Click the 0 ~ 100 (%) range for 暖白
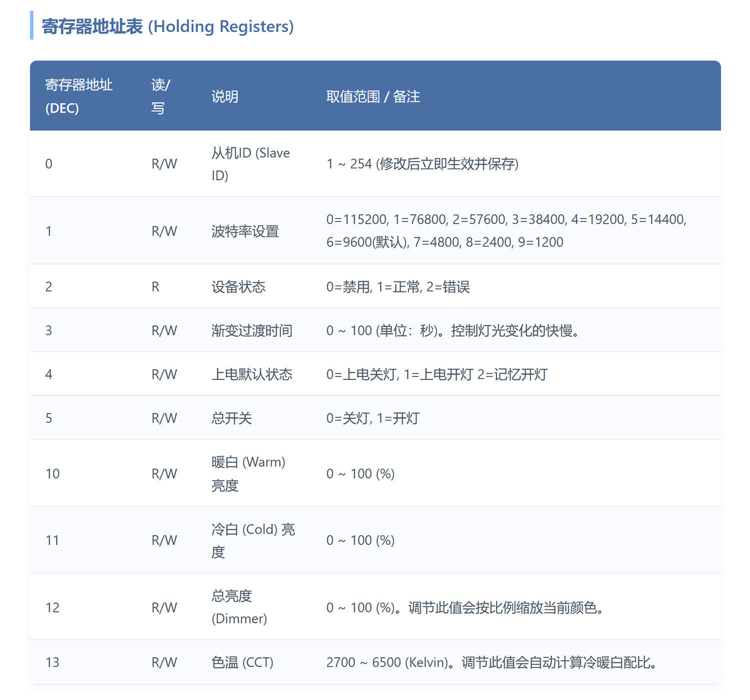 pyautogui.click(x=360, y=474)
